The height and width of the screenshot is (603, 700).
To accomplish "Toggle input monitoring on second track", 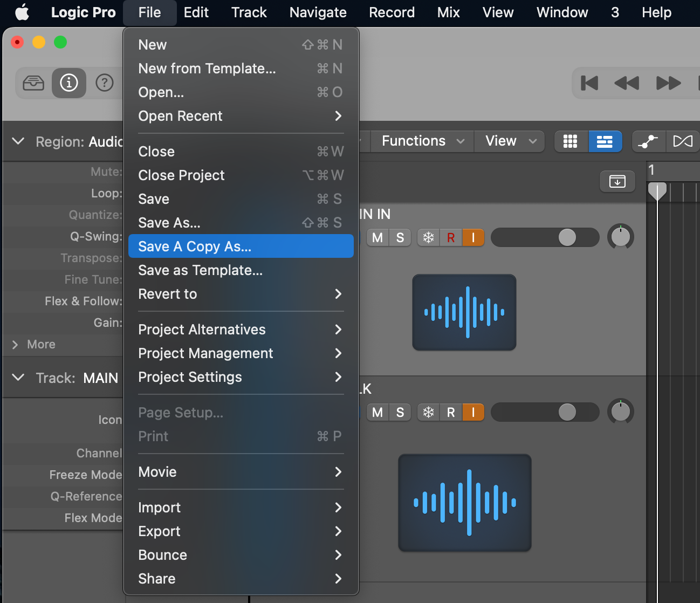I will [473, 412].
